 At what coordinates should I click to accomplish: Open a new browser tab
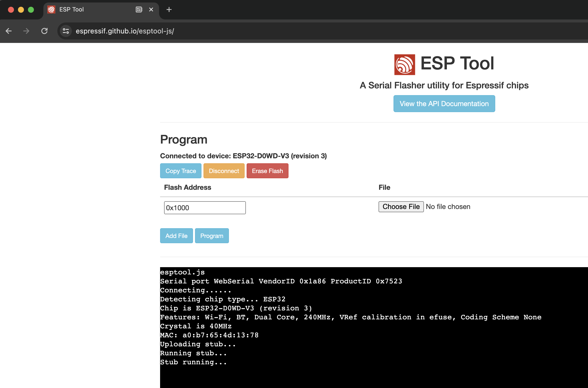point(169,9)
